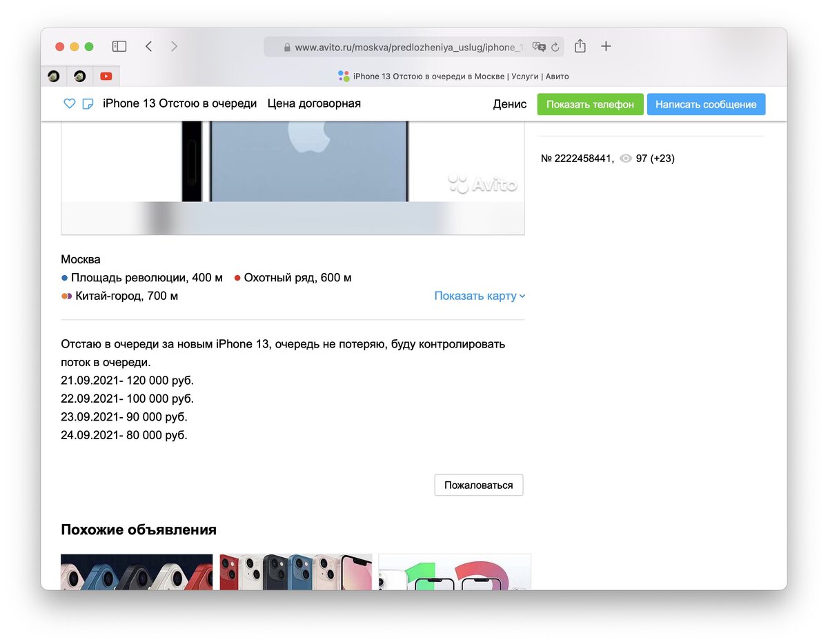Select the first pinned tab
The width and height of the screenshot is (828, 644).
click(x=54, y=76)
